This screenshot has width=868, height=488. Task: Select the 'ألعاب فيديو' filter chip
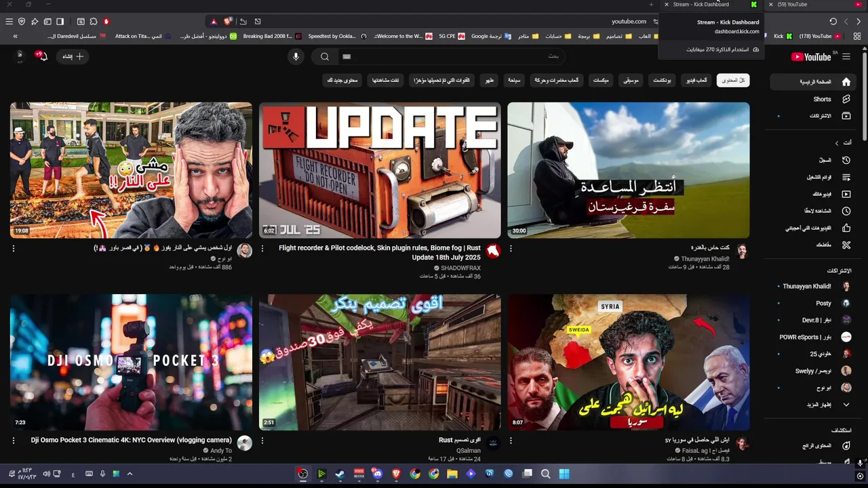[696, 80]
